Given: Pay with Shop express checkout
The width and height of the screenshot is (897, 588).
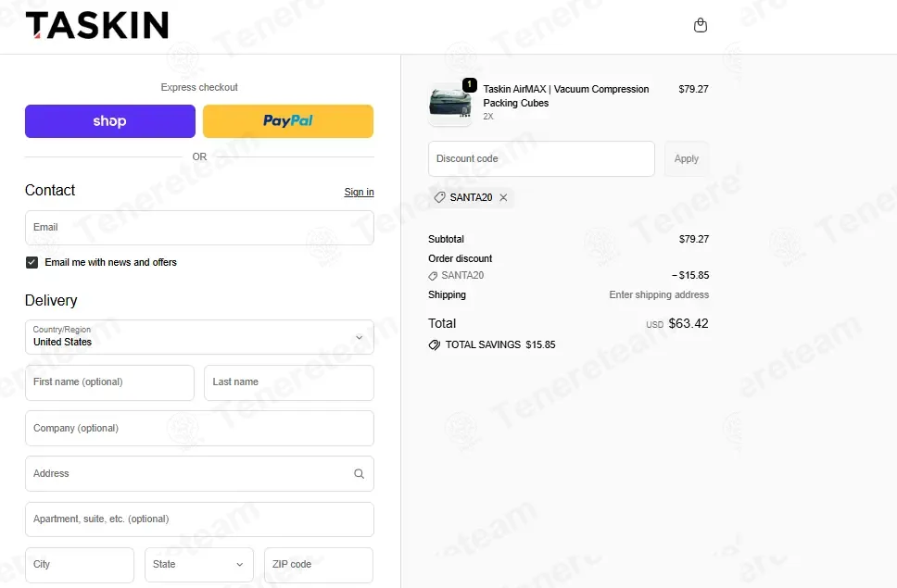Looking at the screenshot, I should pyautogui.click(x=110, y=121).
